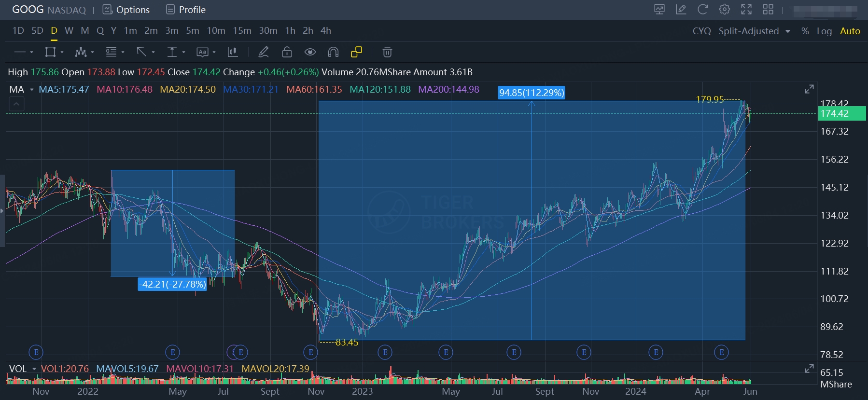868x400 pixels.
Task: Toggle the CYQ chip distribution
Action: click(x=702, y=31)
